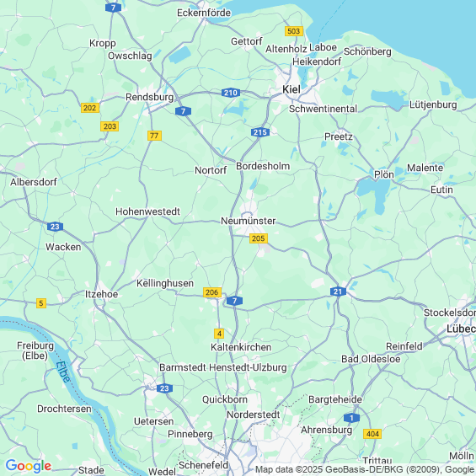
Task: Select the yellow 206 road marker
Action: [x=212, y=292]
